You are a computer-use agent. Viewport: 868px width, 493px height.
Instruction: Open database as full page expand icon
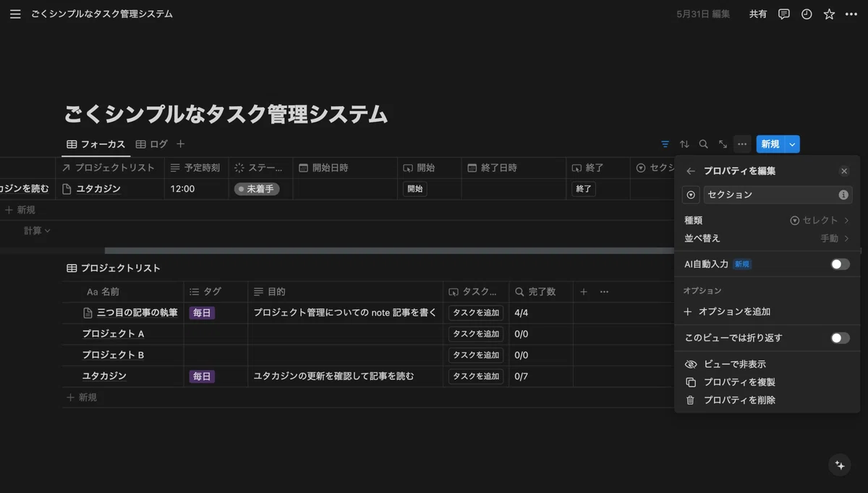(x=723, y=144)
